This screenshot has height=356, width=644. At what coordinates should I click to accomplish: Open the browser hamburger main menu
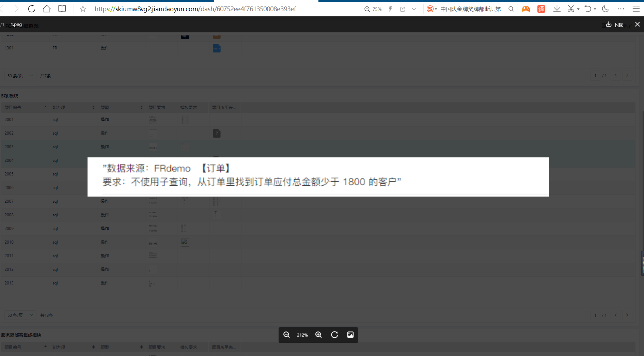(636, 9)
